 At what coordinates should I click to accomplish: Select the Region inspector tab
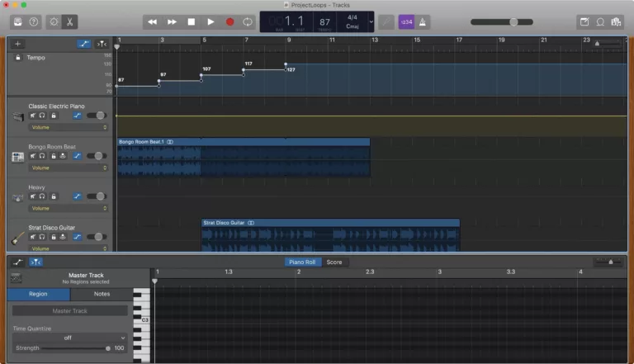point(39,294)
